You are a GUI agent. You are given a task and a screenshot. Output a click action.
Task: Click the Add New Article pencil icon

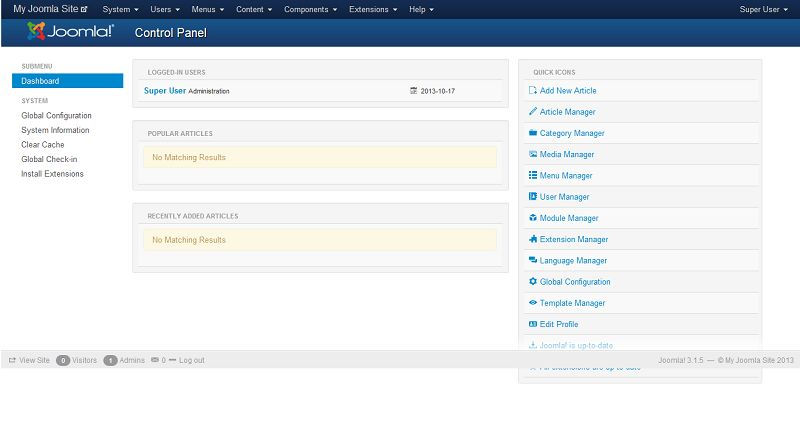[x=532, y=91]
